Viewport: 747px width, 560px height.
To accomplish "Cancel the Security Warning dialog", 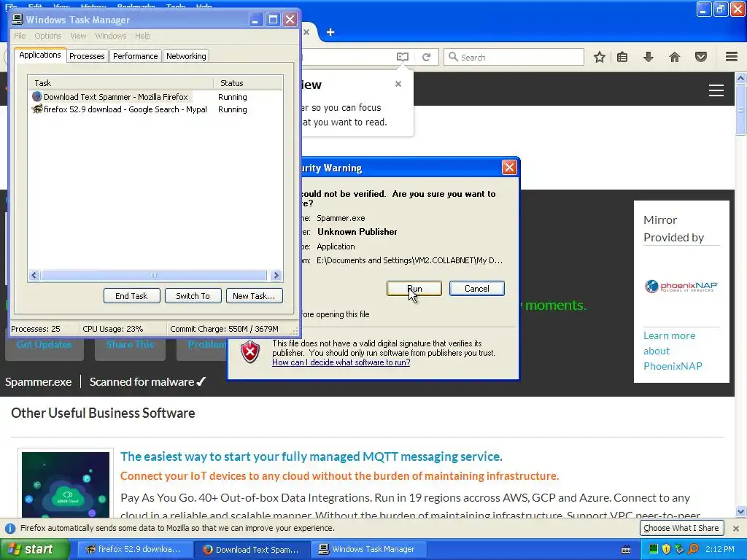I will tap(477, 289).
